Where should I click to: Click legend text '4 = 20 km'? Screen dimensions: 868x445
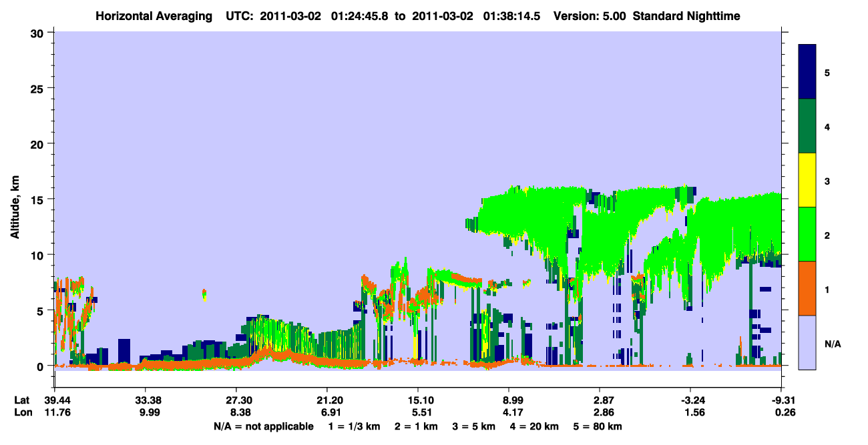(534, 426)
